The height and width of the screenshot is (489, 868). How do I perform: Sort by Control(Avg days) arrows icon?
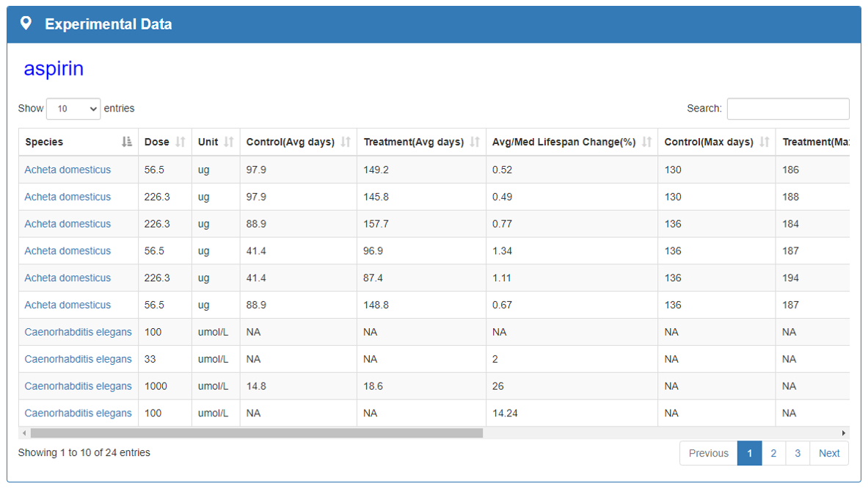click(x=346, y=142)
